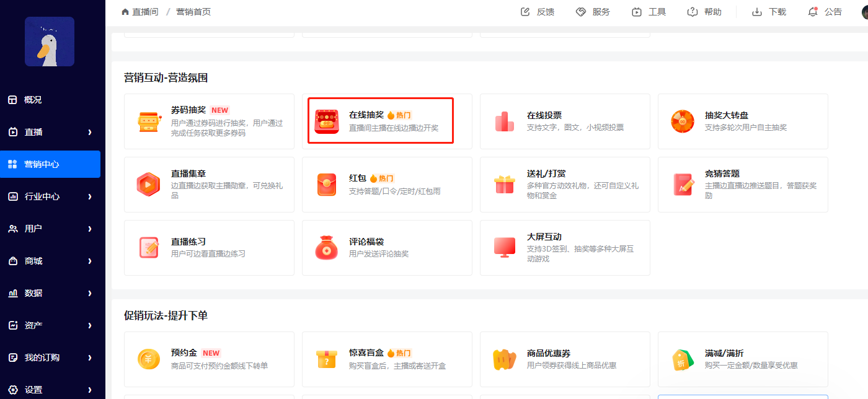The width and height of the screenshot is (868, 399).
Task: Open the 直播练习 pencil note icon
Action: [x=149, y=248]
